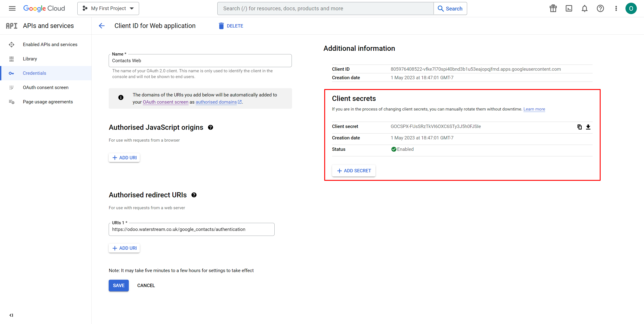This screenshot has width=644, height=324.
Task: Open the notifications bell
Action: pyautogui.click(x=585, y=9)
